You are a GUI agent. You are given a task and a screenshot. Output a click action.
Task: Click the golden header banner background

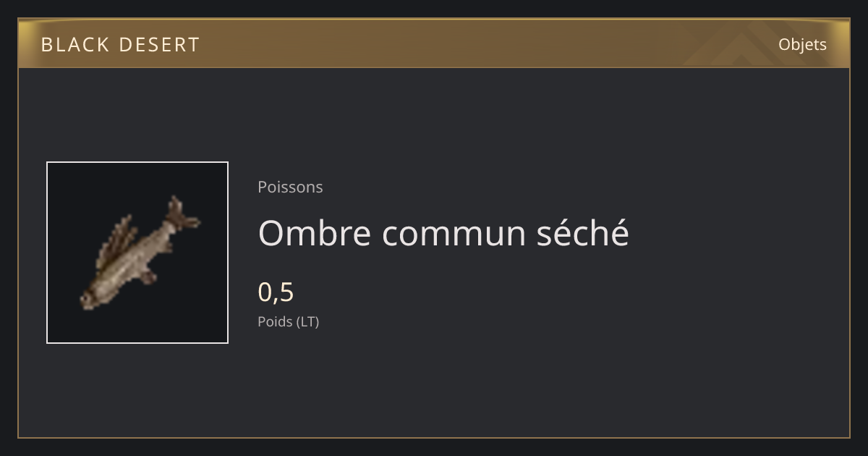click(434, 43)
